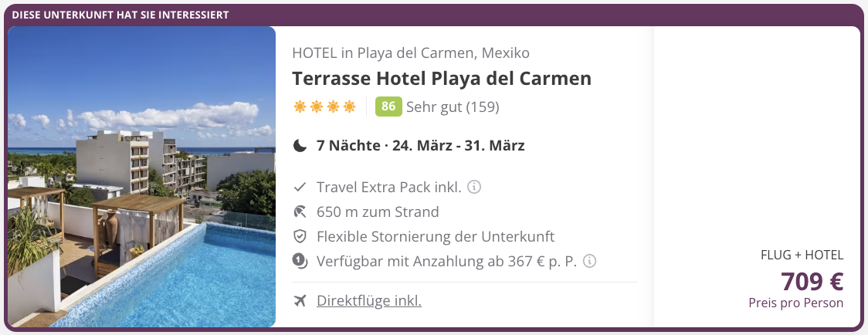Click the 7 Nächte travel dates text
The image size is (868, 335).
tap(420, 145)
